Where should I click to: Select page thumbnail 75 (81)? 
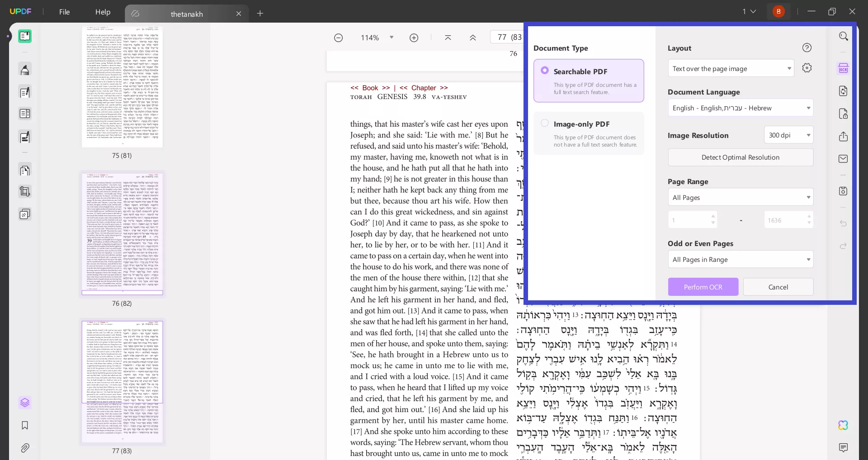click(122, 86)
